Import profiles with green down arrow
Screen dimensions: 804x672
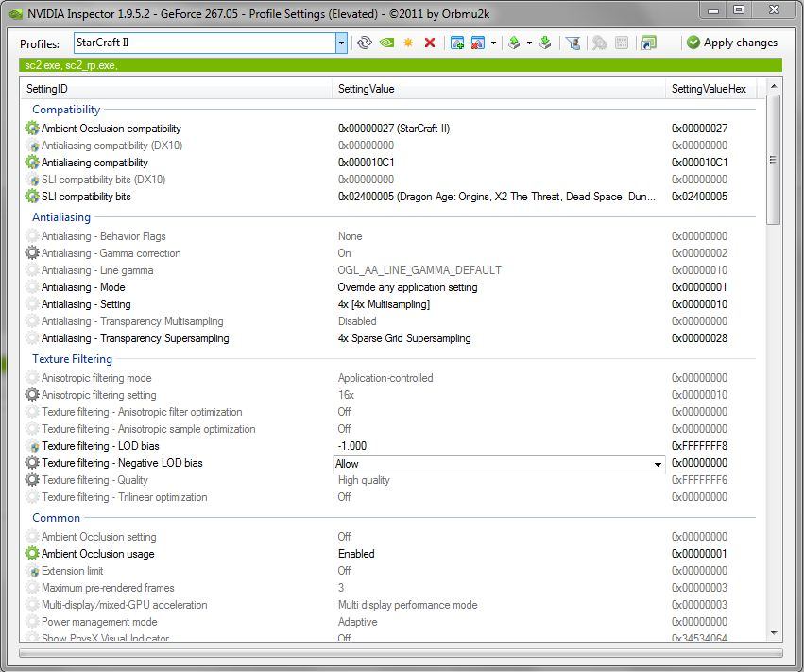point(545,43)
